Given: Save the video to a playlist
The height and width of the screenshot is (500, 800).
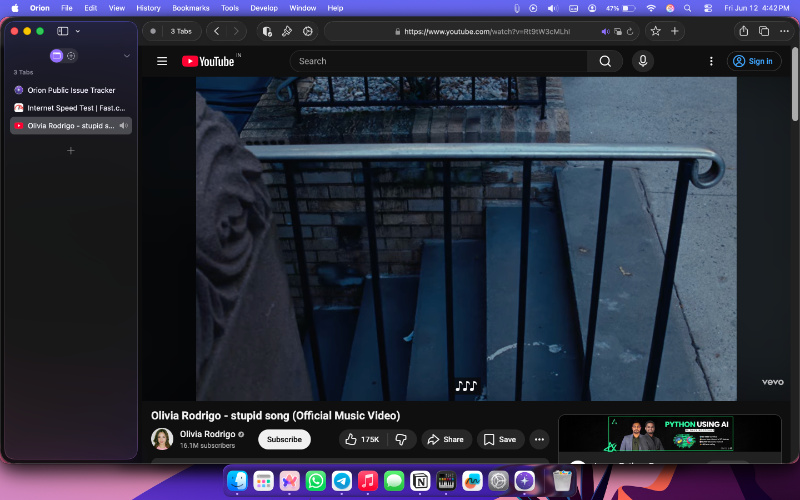Looking at the screenshot, I should click(x=500, y=439).
